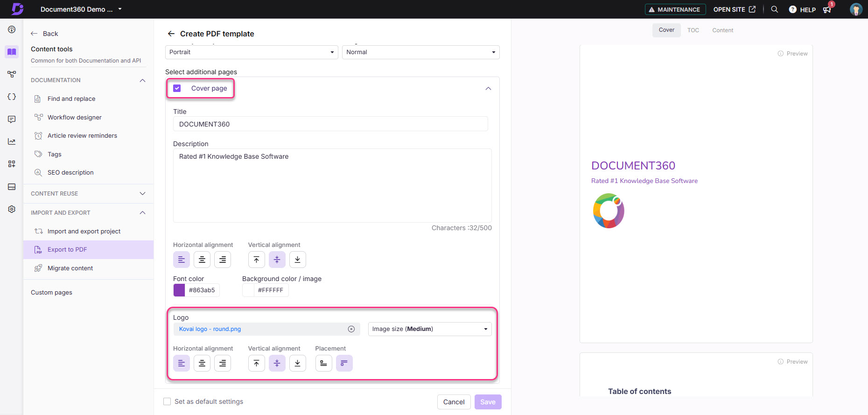Screen dimensions: 868x415
Task: Open the HELP menu
Action: click(x=802, y=9)
